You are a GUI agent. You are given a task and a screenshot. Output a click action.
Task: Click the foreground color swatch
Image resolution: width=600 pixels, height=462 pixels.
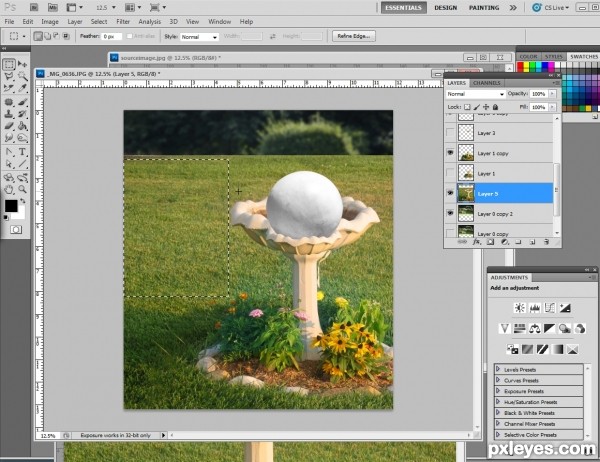point(11,206)
